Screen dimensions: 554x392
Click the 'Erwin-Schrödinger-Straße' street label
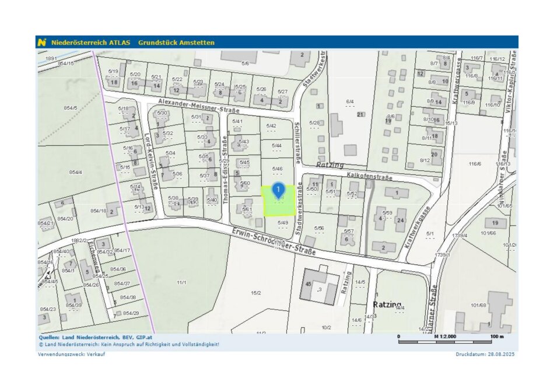(274, 242)
